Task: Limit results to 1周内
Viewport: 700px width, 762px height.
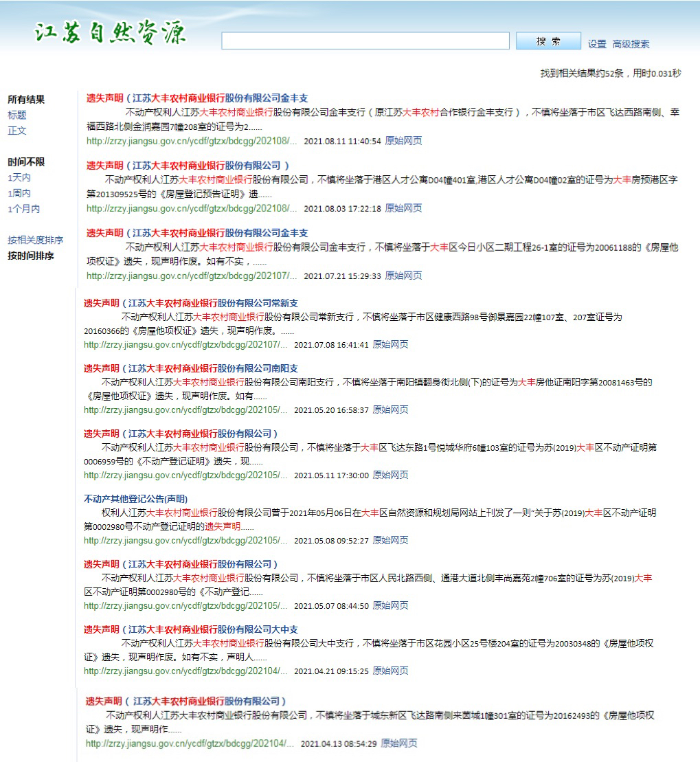Action: 19,193
